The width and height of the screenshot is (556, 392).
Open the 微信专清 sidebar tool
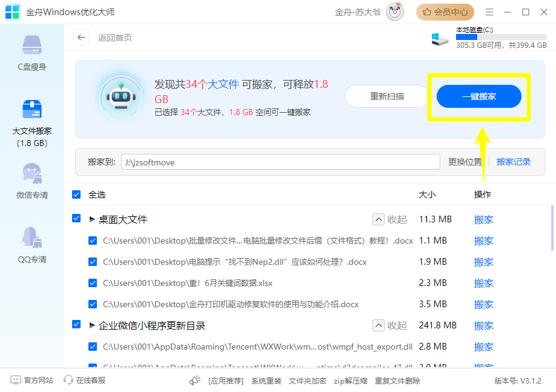click(32, 181)
